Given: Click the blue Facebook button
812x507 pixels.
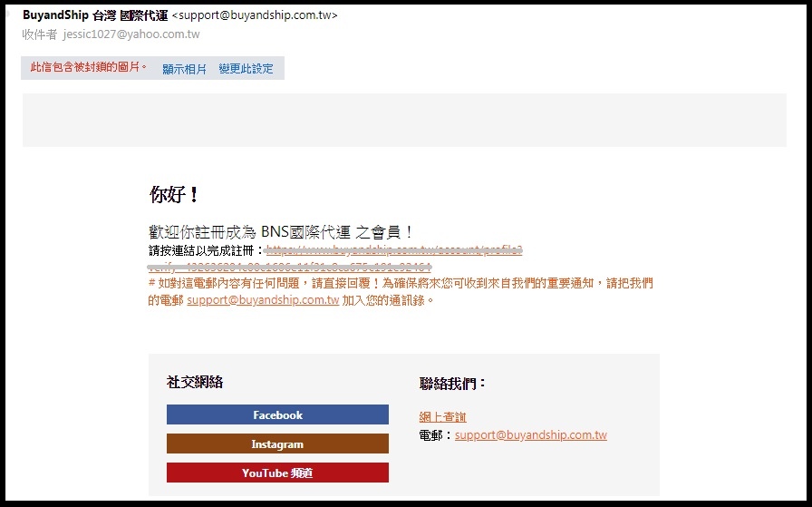Looking at the screenshot, I should 277,414.
